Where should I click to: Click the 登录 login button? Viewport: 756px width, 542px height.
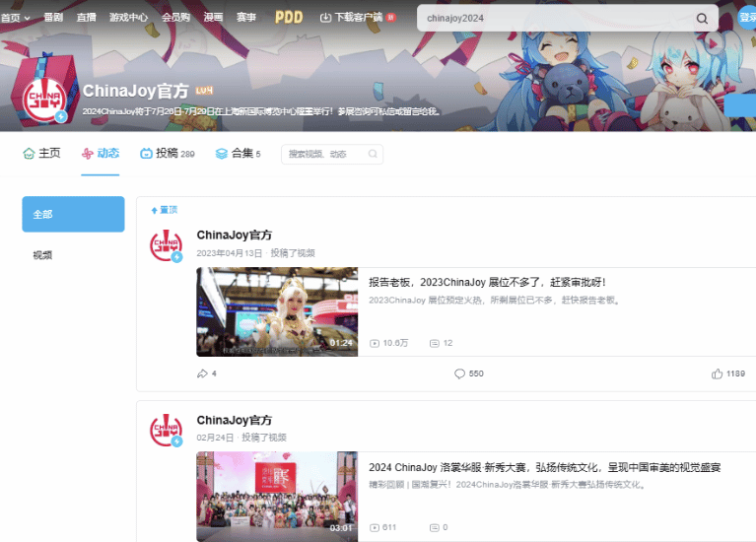(x=748, y=18)
